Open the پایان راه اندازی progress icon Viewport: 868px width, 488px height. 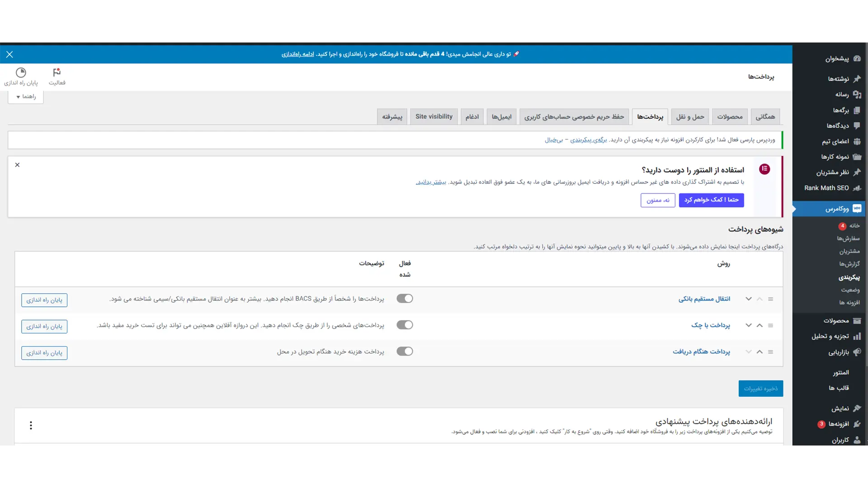(x=21, y=72)
